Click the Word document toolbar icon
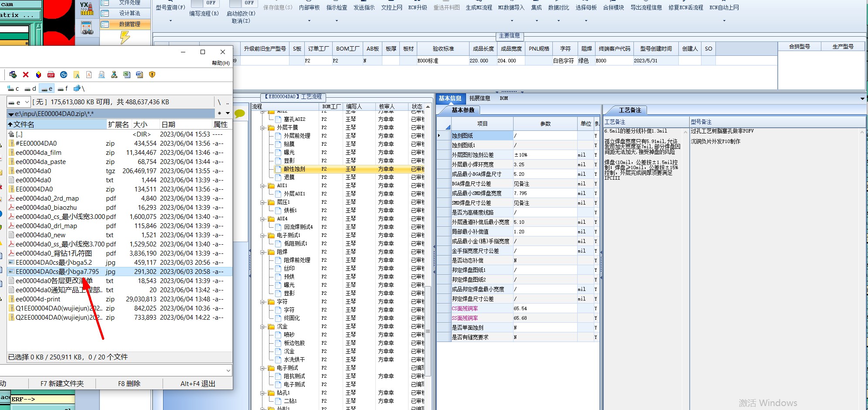 click(x=140, y=75)
